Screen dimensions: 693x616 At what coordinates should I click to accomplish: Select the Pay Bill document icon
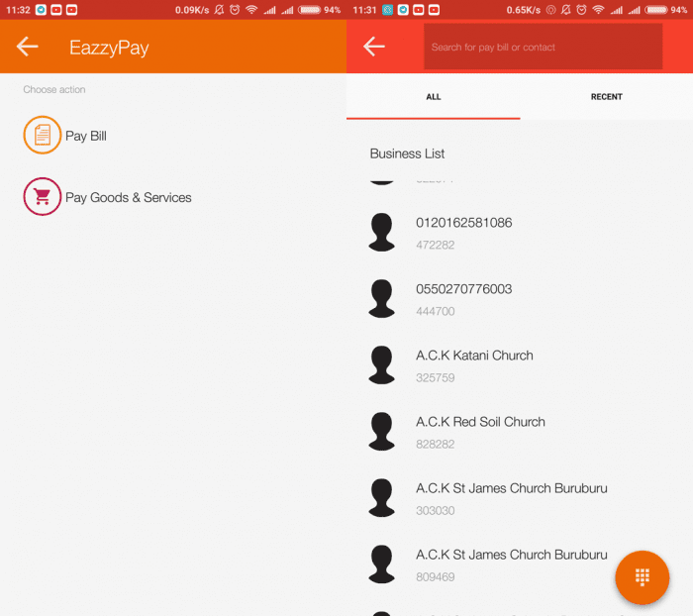coord(42,136)
